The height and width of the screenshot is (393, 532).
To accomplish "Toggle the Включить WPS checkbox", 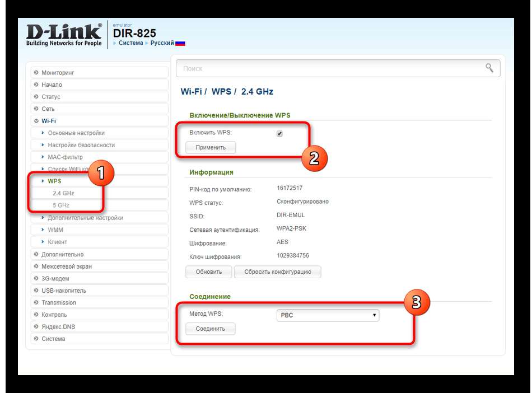I will pyautogui.click(x=279, y=133).
